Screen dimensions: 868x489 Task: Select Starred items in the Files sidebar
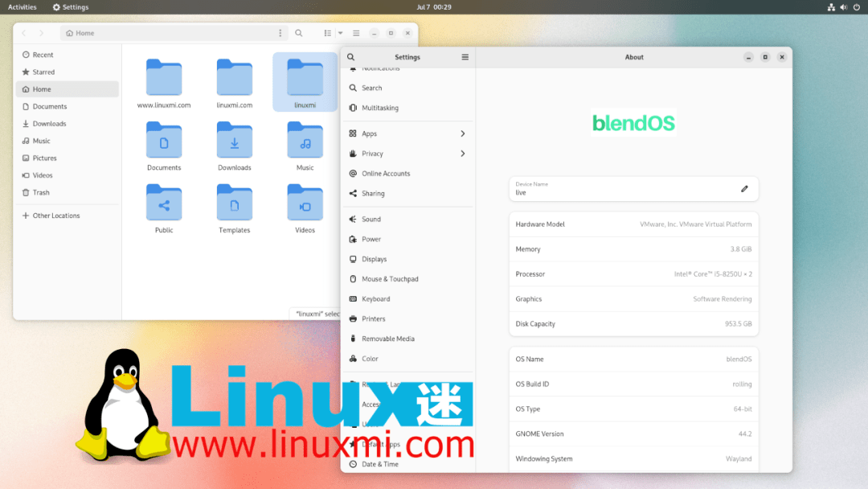(x=25, y=72)
